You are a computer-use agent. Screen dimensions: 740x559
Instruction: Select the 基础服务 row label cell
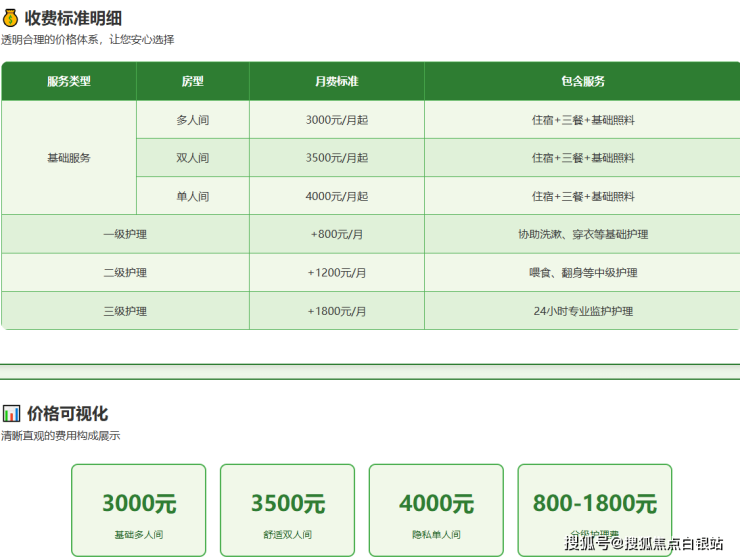coord(69,158)
